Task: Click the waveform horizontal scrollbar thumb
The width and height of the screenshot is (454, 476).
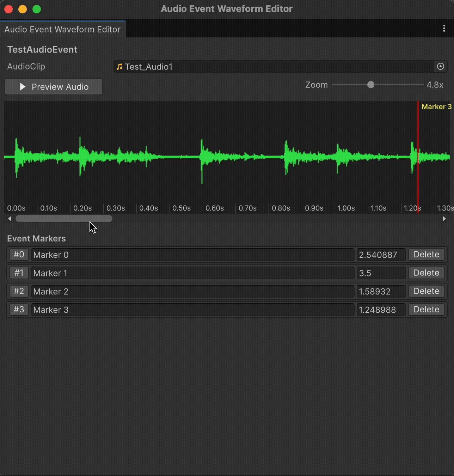Action: click(64, 219)
